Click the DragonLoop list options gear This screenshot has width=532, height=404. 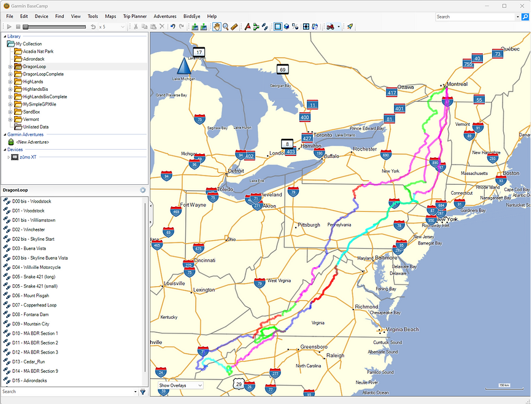coord(143,190)
